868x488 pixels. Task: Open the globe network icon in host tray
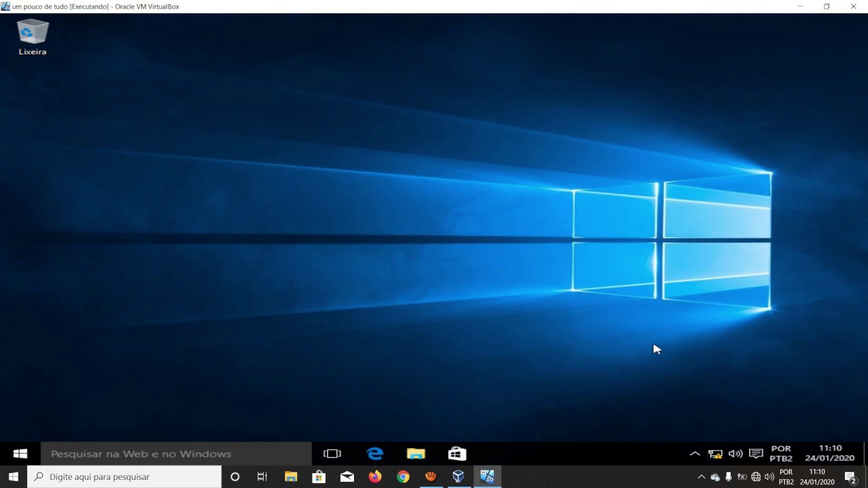755,476
